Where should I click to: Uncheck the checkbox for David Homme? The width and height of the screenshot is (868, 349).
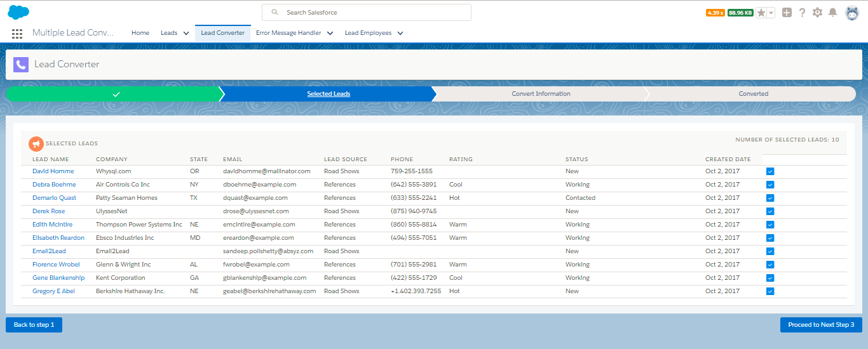click(x=770, y=171)
